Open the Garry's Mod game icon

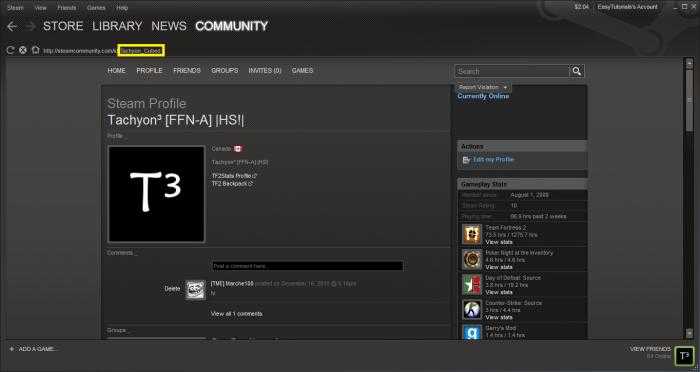click(472, 333)
